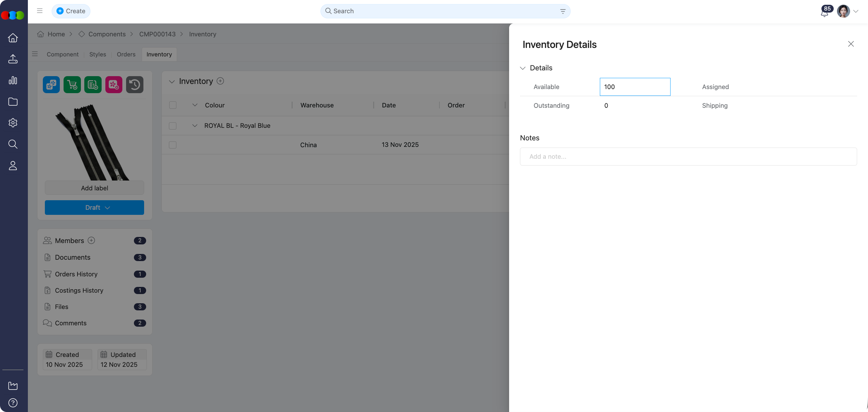The height and width of the screenshot is (412, 868).
Task: Open Home from the sidebar
Action: coord(13,37)
